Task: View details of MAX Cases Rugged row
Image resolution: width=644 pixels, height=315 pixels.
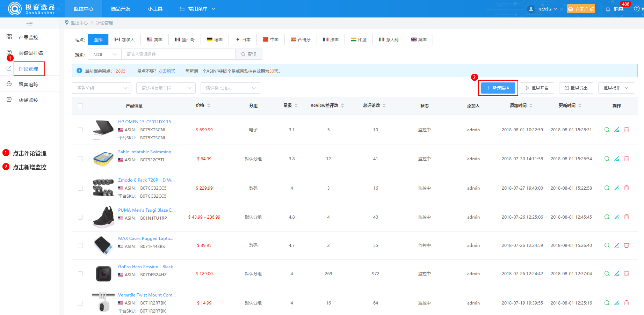Action: [x=607, y=245]
